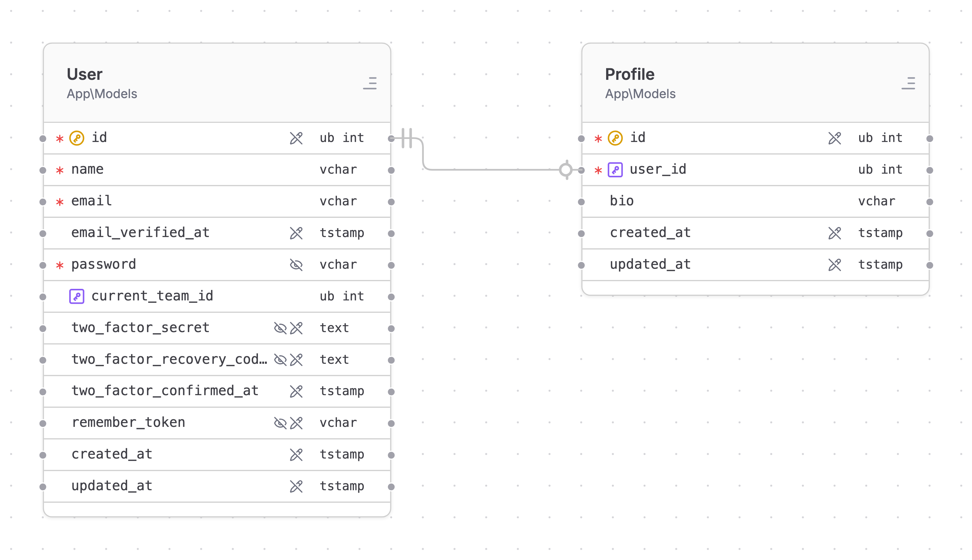The width and height of the screenshot is (972, 560).
Task: Select the name column in User
Action: [x=87, y=170]
